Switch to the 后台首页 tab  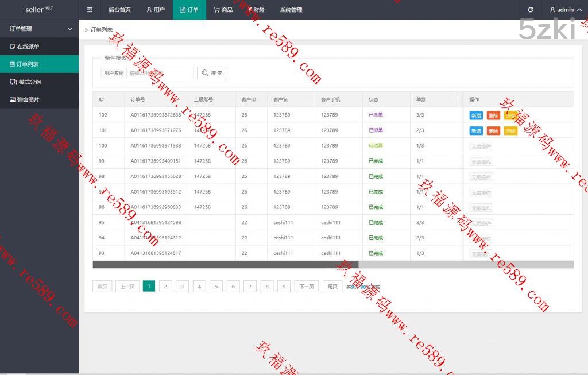point(119,10)
